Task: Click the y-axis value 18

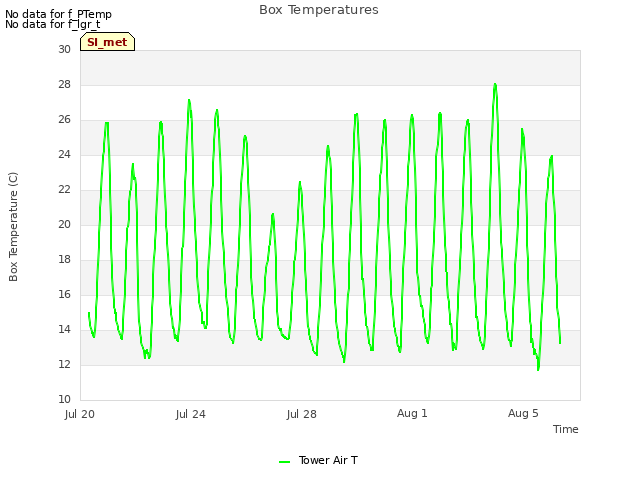Action: 64,260
